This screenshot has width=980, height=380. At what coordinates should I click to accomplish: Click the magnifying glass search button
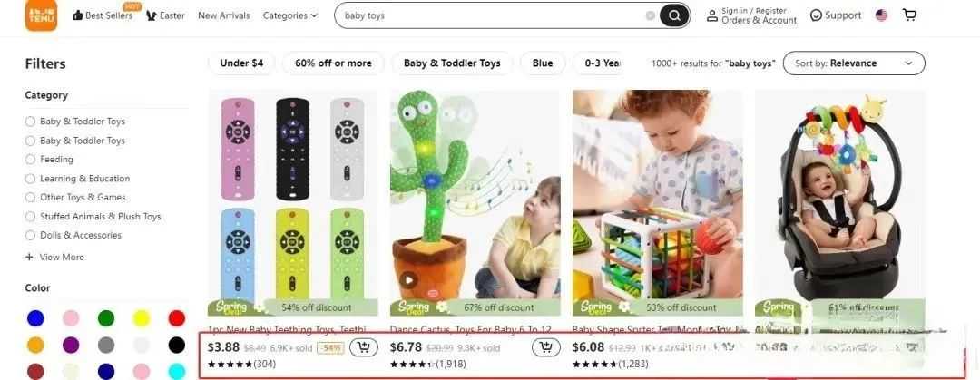click(674, 15)
